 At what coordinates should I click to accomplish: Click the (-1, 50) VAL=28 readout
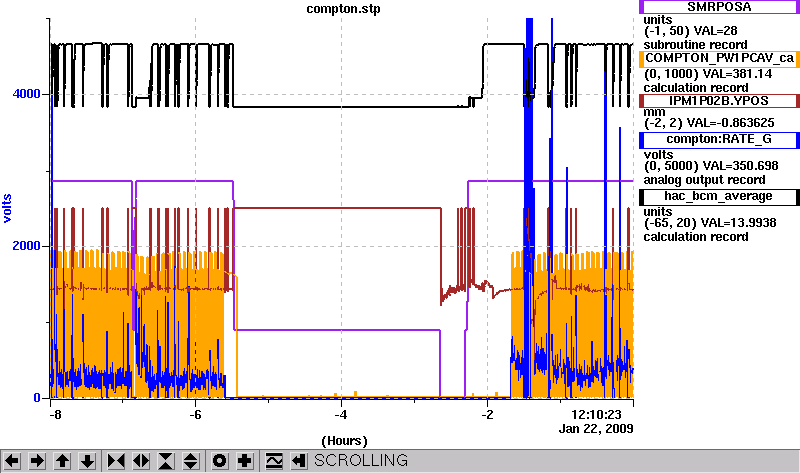point(691,31)
